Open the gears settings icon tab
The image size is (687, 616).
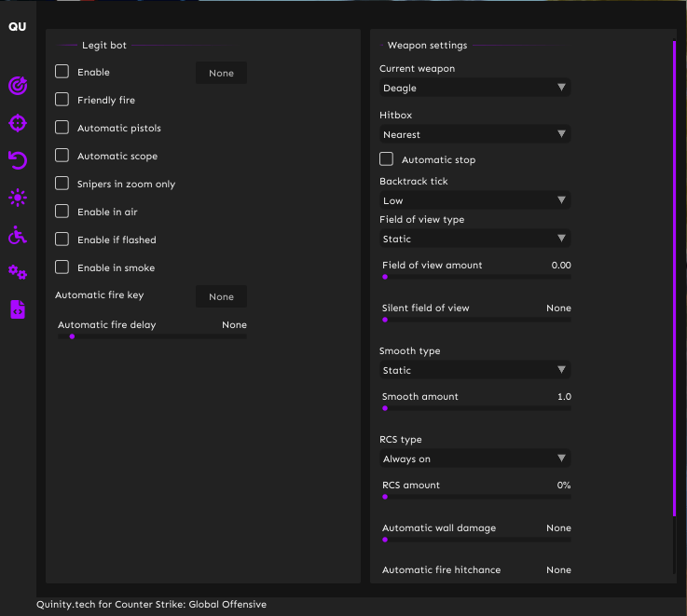pyautogui.click(x=18, y=272)
